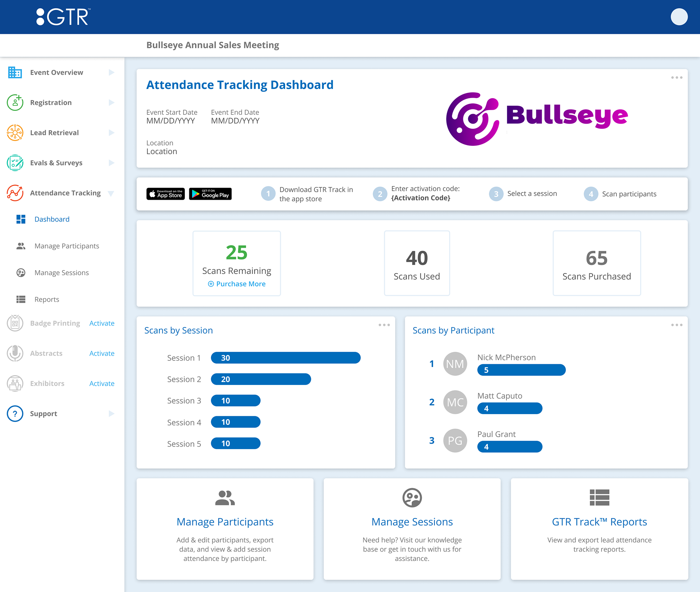Screen dimensions: 700x592
Task: Open dashboard header card three-dot menu
Action: (677, 78)
